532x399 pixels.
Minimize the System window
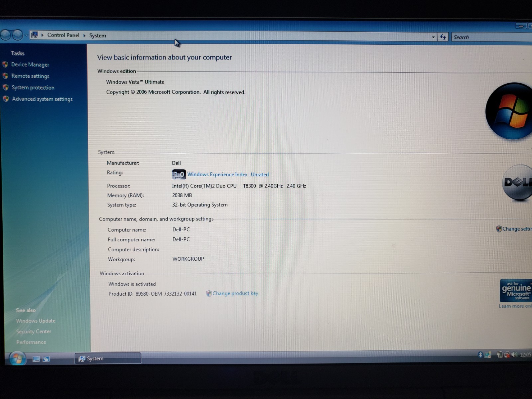point(521,26)
